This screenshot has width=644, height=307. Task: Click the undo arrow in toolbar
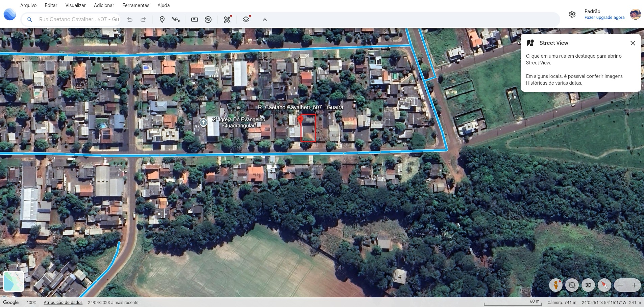click(130, 20)
